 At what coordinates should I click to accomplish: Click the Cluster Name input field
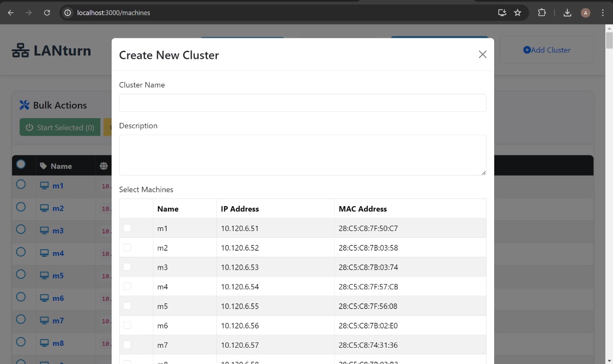tap(303, 103)
